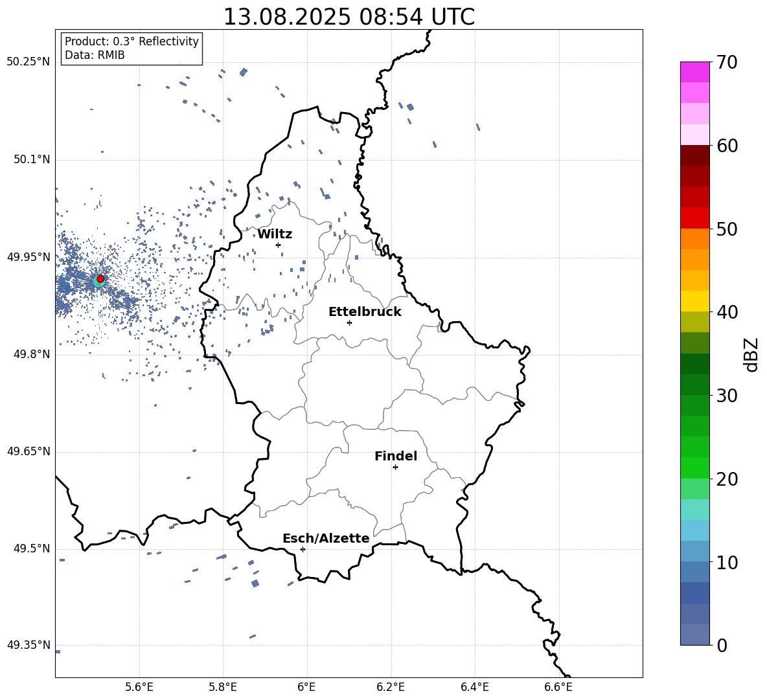767x700 pixels.
Task: Click the Findel station cross marker
Action: point(395,468)
